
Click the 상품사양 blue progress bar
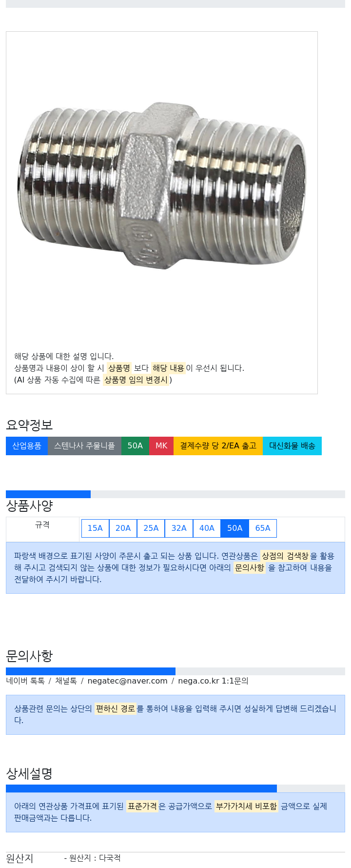tap(48, 494)
